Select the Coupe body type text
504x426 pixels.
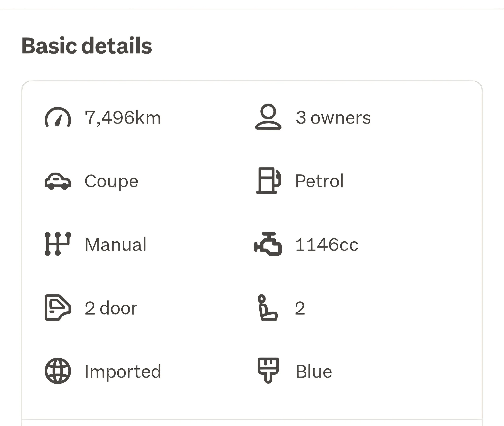point(111,181)
